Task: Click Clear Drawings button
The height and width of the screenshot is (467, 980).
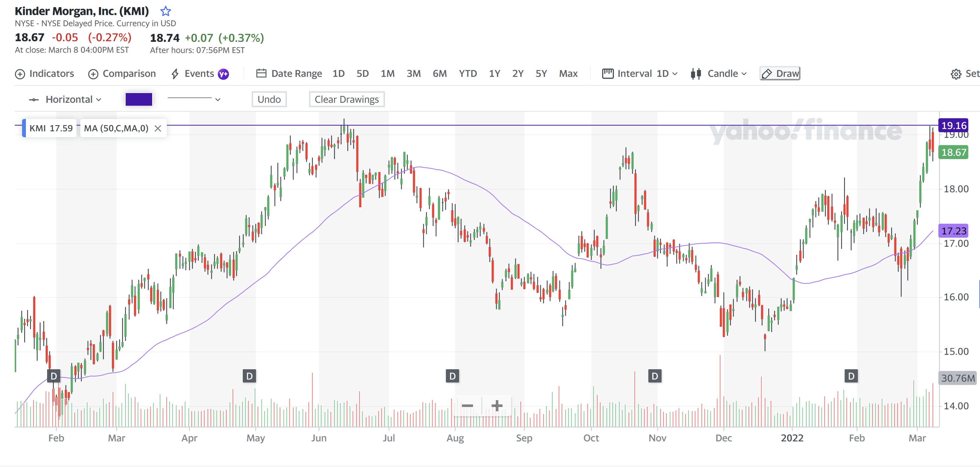Action: [x=347, y=99]
